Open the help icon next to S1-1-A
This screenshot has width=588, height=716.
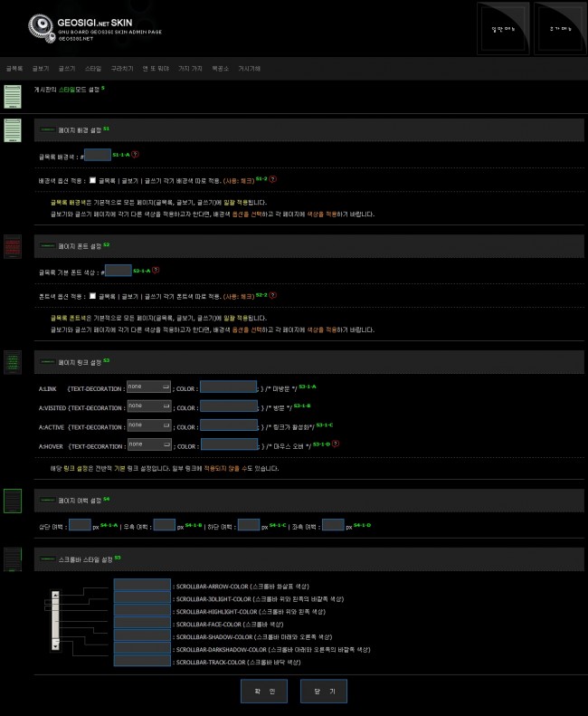point(135,155)
